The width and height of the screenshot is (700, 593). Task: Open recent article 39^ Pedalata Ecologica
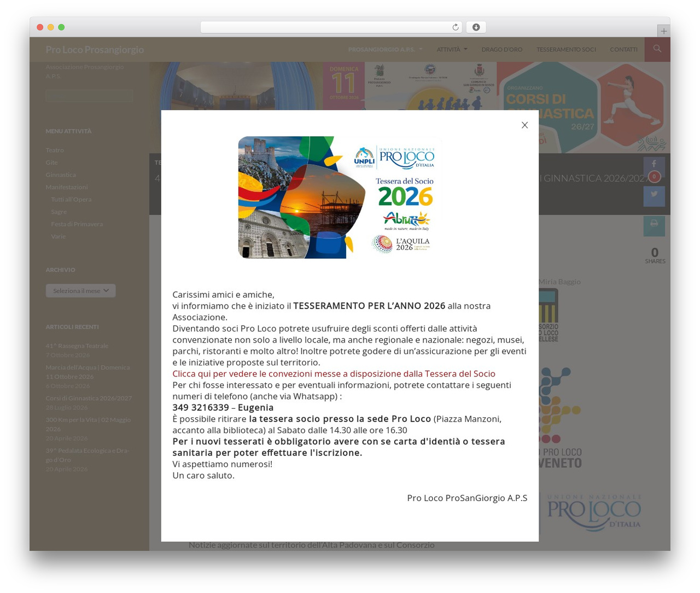coord(87,455)
